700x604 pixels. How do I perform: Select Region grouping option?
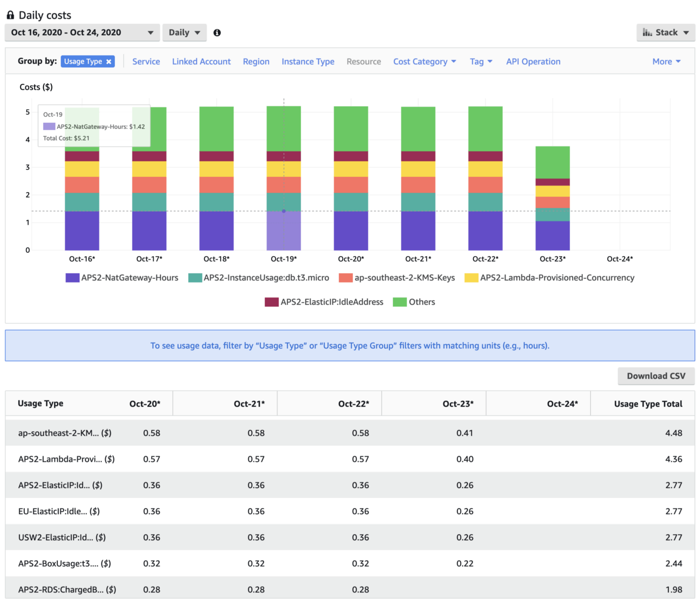(256, 61)
